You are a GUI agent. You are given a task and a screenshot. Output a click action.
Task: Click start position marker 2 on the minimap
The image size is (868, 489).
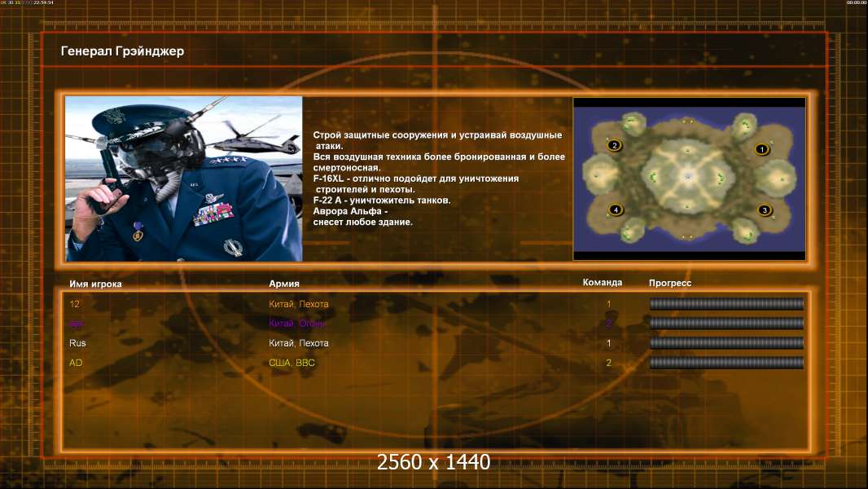pos(614,145)
